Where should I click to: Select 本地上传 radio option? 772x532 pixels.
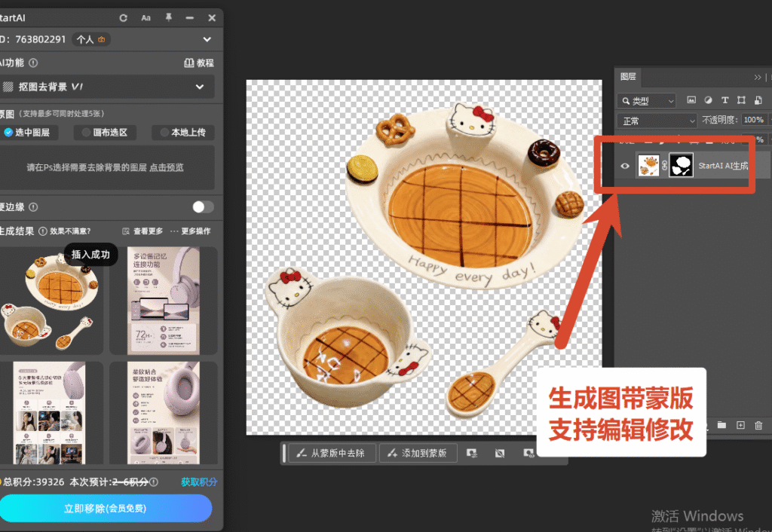(x=183, y=133)
